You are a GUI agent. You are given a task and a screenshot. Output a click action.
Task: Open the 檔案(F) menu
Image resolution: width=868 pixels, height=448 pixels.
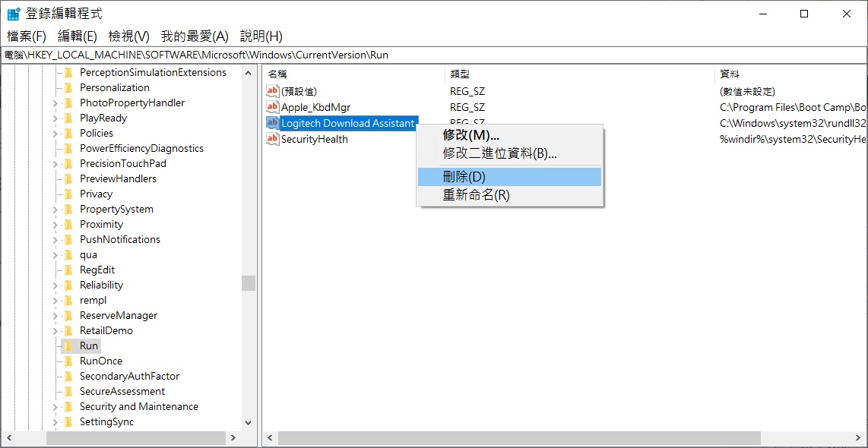27,36
